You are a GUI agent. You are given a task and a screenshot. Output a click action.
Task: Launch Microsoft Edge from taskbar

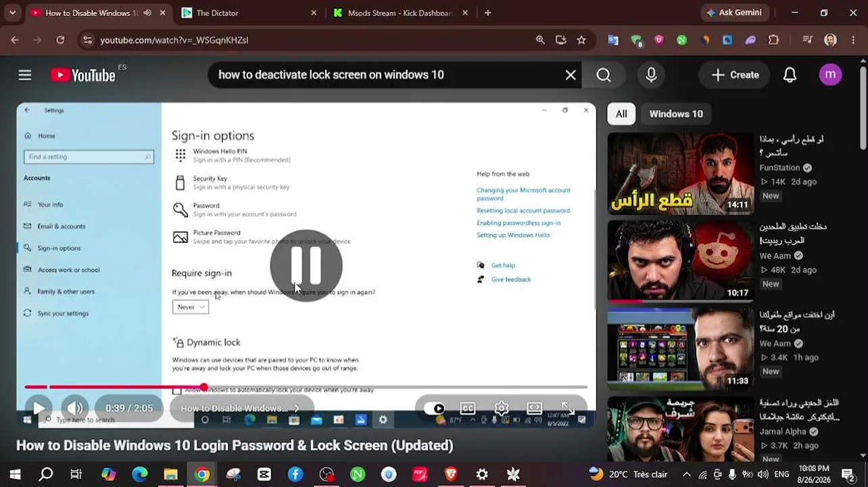139,474
